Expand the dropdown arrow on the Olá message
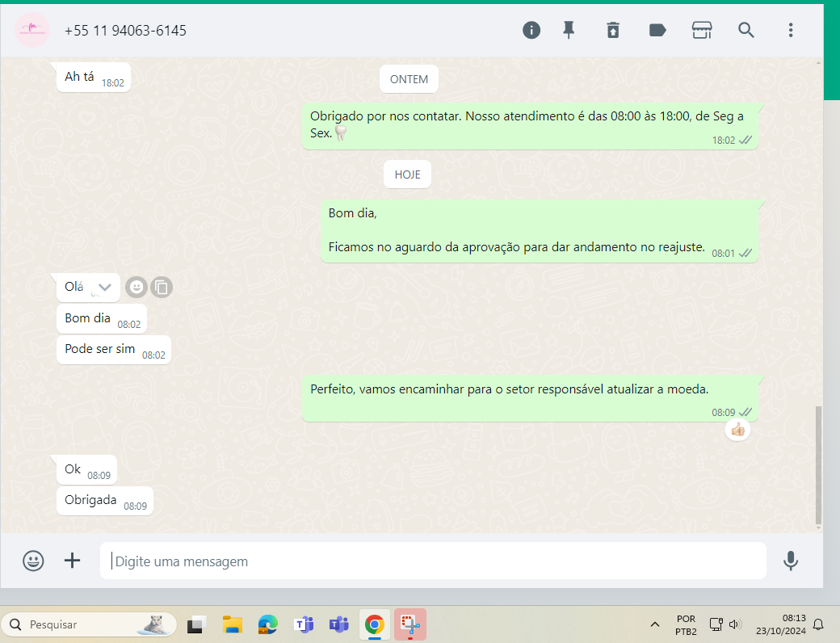The width and height of the screenshot is (840, 643). point(105,288)
